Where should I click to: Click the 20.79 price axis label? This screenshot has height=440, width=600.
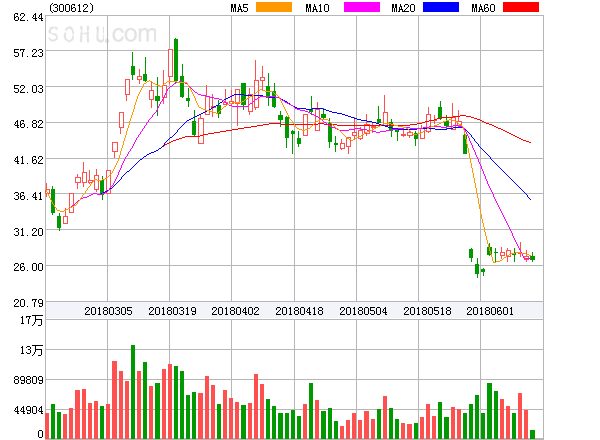(x=28, y=303)
